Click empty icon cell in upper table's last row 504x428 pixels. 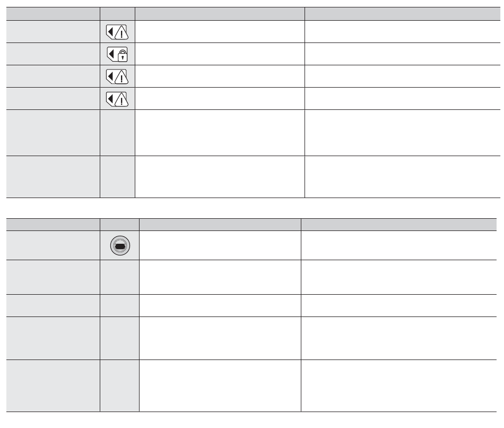pyautogui.click(x=117, y=177)
